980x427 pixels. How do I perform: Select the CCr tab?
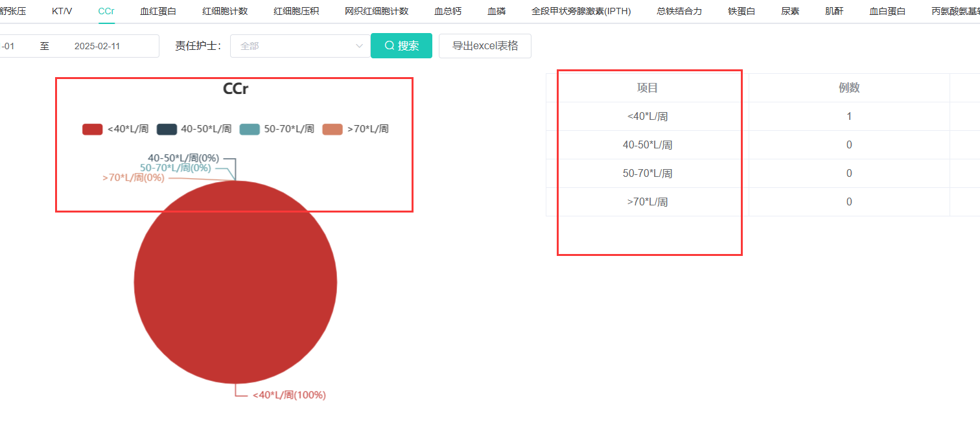[x=106, y=11]
